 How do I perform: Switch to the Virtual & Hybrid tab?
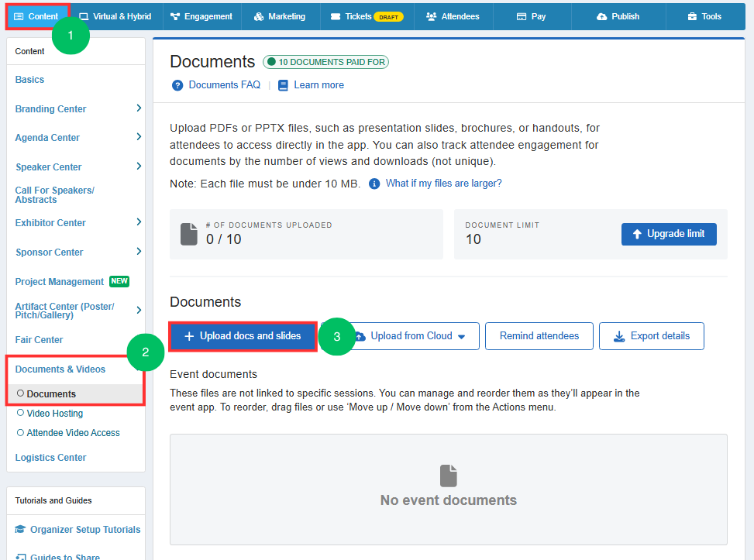[115, 17]
